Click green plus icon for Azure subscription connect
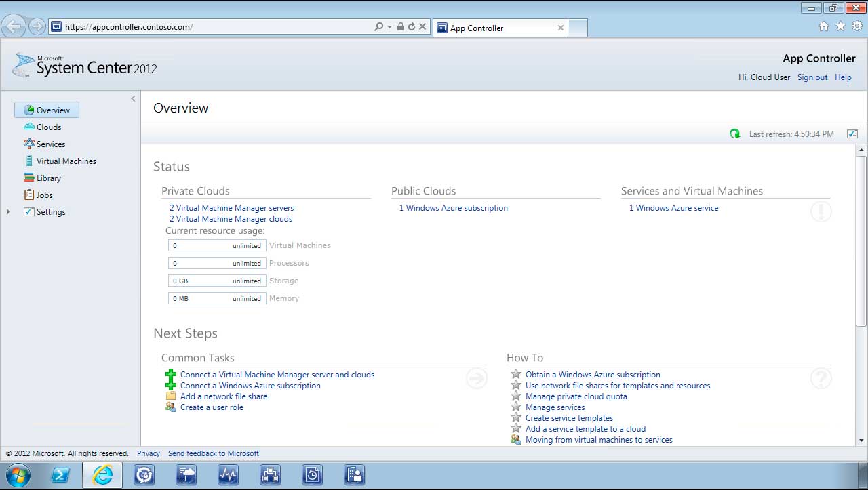 171,386
